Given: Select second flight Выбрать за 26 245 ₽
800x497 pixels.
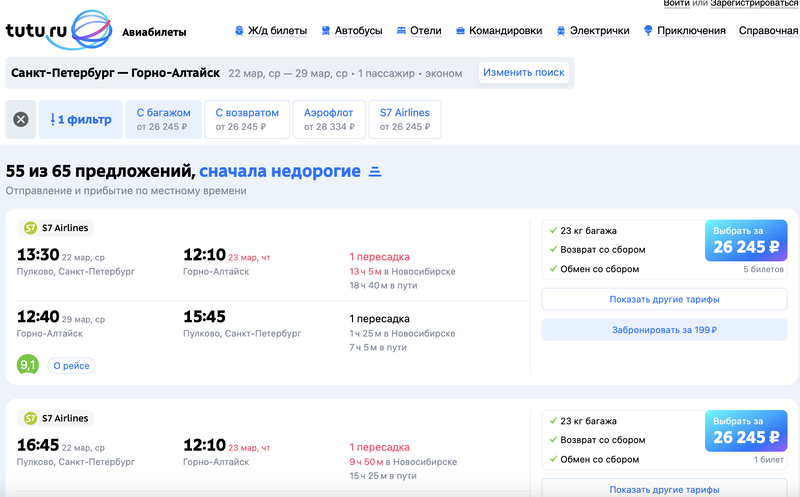Looking at the screenshot, I should coord(746,431).
